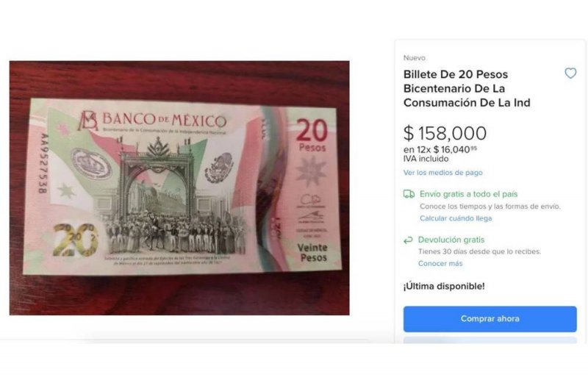Add listing to favorites with heart icon
Image resolution: width=588 pixels, height=391 pixels.
(x=570, y=73)
